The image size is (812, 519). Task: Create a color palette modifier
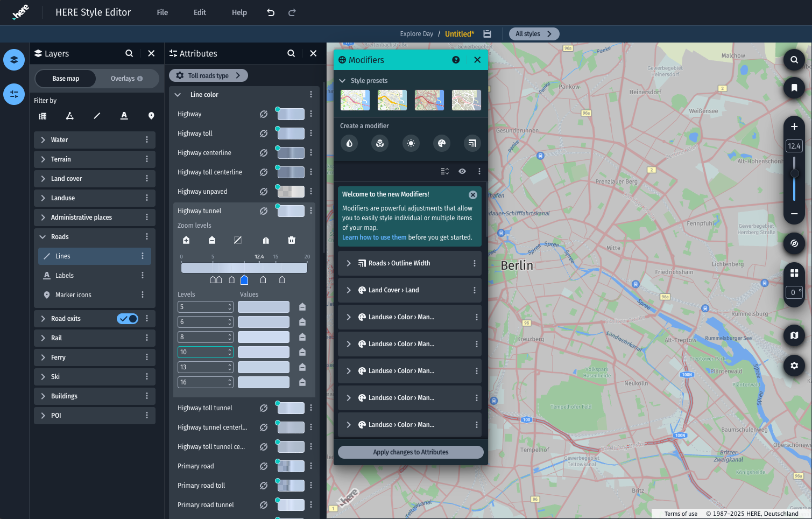point(441,143)
